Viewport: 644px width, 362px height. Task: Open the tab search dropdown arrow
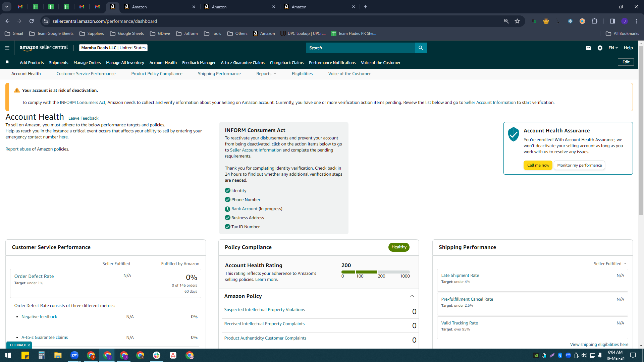7,7
